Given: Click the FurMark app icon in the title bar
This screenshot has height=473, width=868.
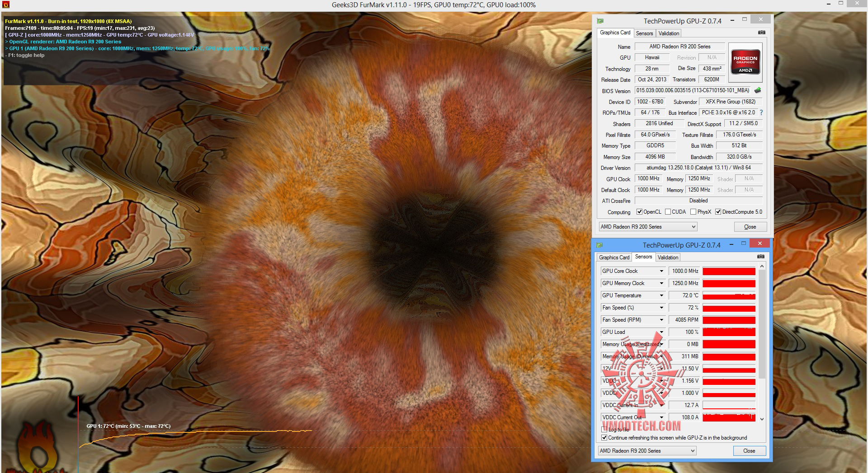Looking at the screenshot, I should click(x=6, y=5).
